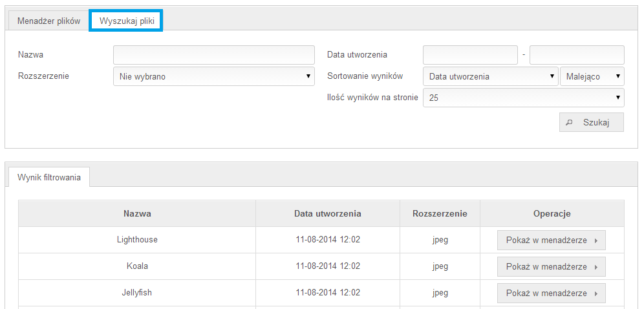Click the Nazwa text input field

213,55
